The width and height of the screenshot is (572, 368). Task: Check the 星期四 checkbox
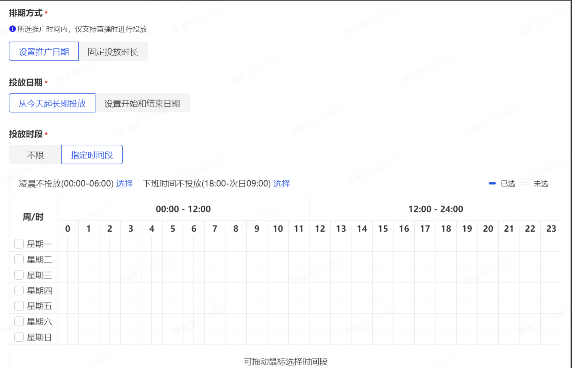19,290
